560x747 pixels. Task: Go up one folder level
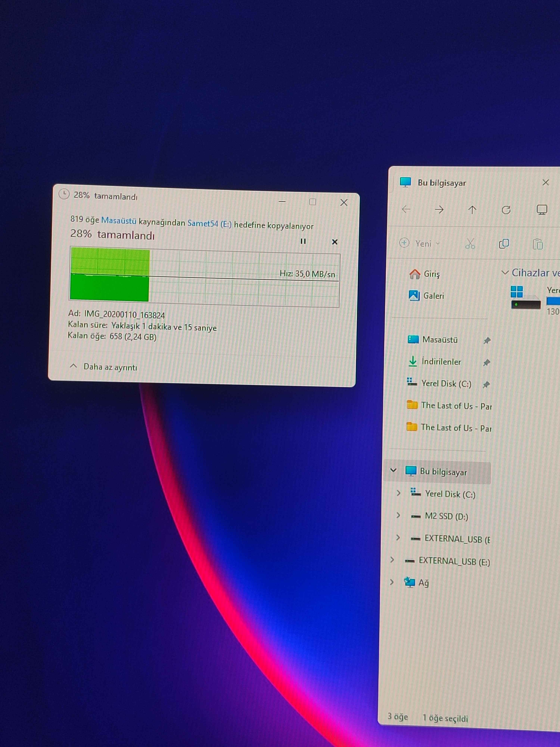(x=472, y=210)
